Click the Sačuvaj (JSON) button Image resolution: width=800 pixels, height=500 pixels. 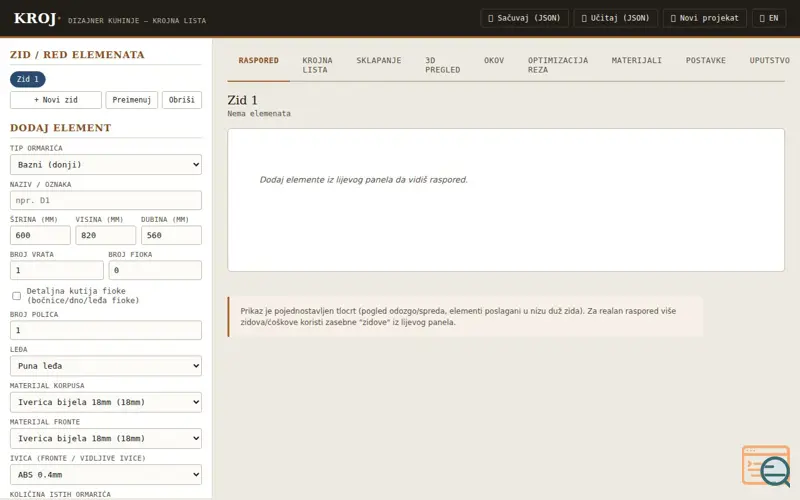click(524, 18)
